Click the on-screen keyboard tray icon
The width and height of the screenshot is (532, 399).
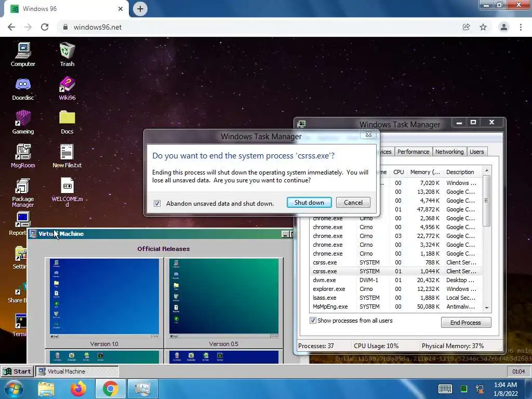click(445, 389)
